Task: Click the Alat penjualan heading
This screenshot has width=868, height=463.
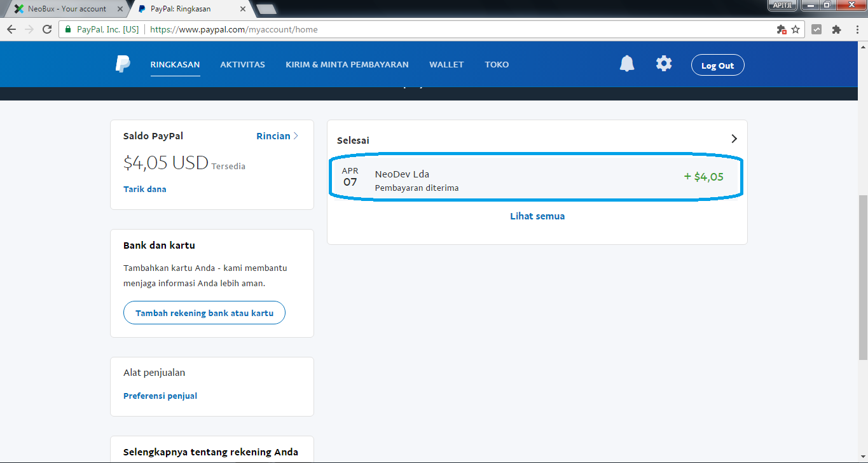Action: coord(155,373)
